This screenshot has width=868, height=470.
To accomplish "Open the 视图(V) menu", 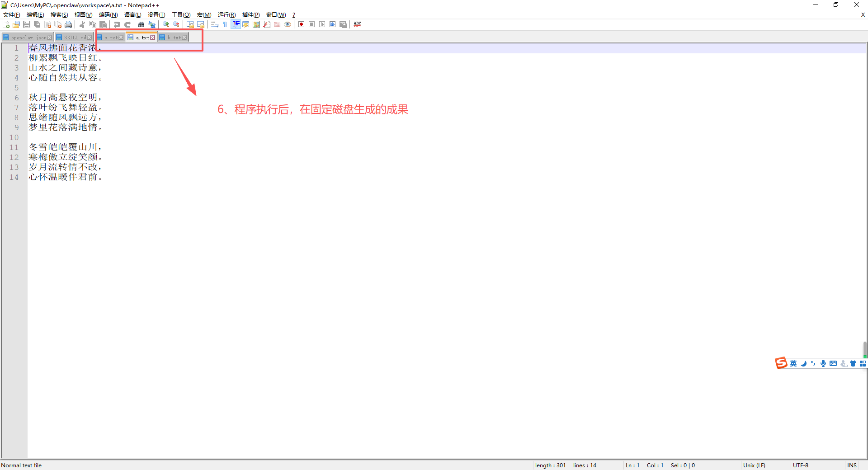I will (84, 15).
